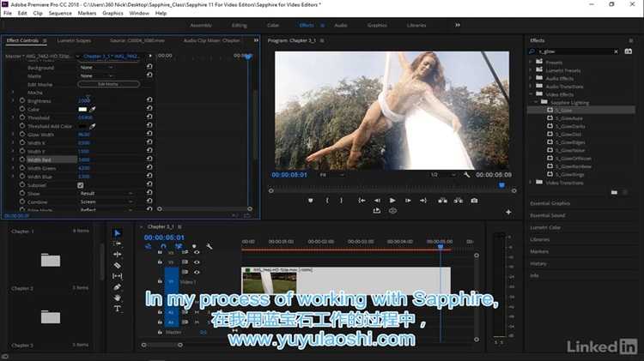644x361 pixels.
Task: Open Program monitor settings wrench
Action: coord(466,175)
